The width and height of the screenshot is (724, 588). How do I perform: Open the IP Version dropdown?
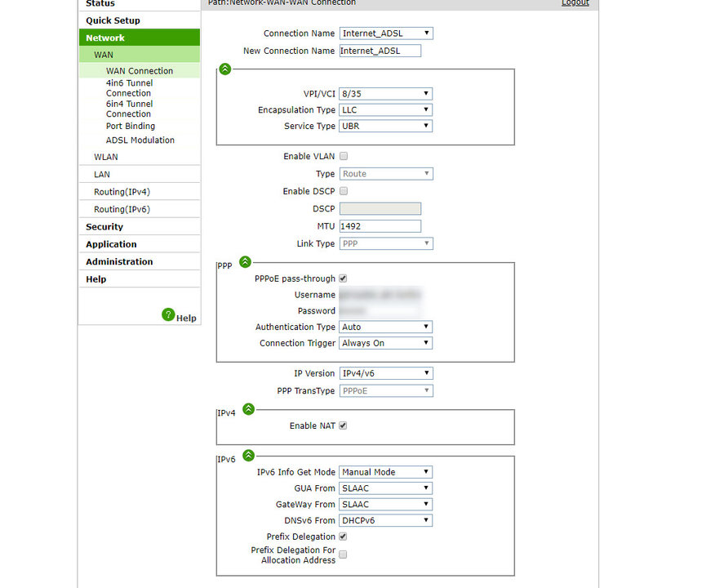point(386,373)
